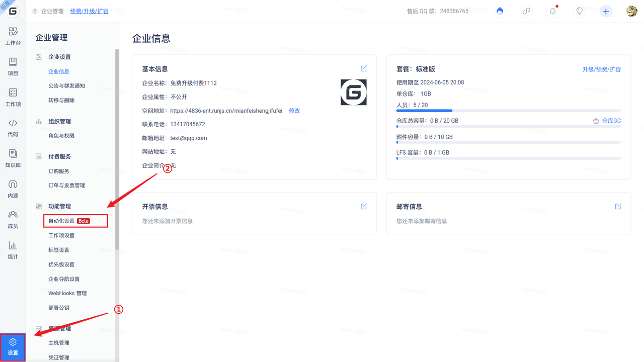Click the 升级/续费/扩容 link in plan card
Viewport: 644px width, 362px height.
pos(602,69)
